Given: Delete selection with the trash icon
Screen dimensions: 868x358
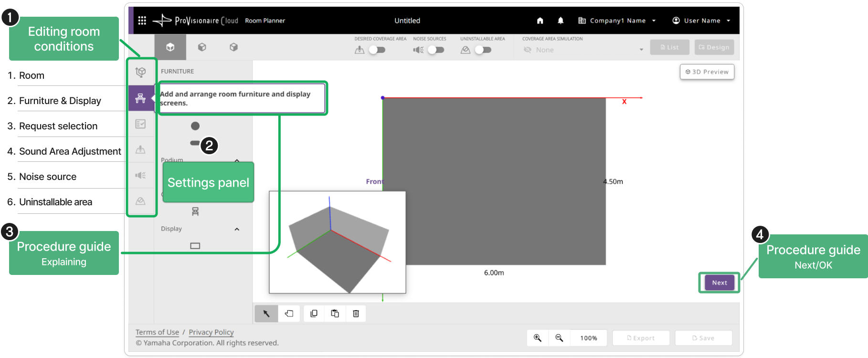Looking at the screenshot, I should pyautogui.click(x=356, y=314).
